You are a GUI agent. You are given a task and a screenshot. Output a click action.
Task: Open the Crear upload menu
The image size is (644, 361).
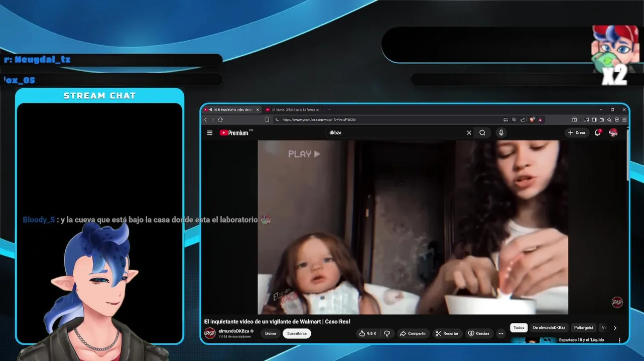(x=577, y=133)
